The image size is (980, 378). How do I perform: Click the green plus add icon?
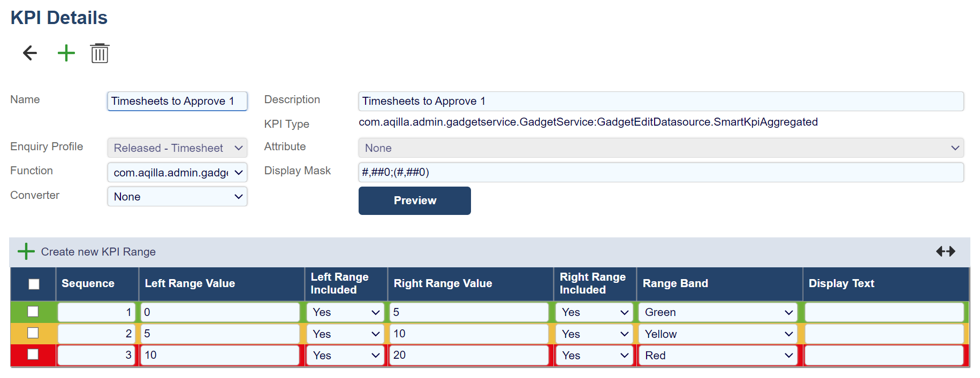point(66,53)
